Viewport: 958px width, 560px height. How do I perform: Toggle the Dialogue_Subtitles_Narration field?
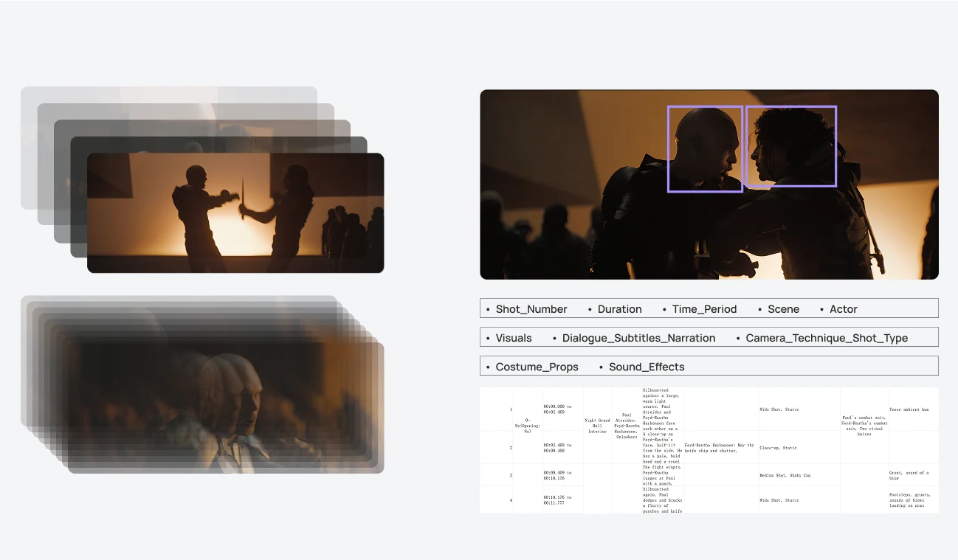(x=639, y=337)
